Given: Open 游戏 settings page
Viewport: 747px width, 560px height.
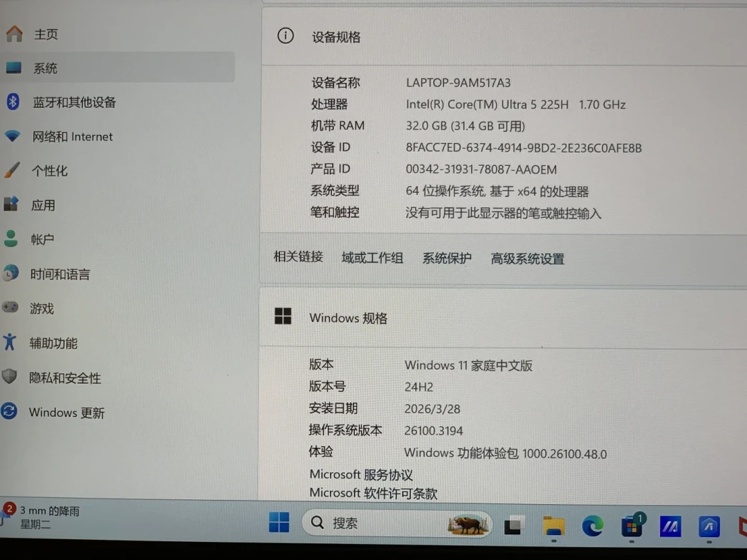Looking at the screenshot, I should 42,308.
